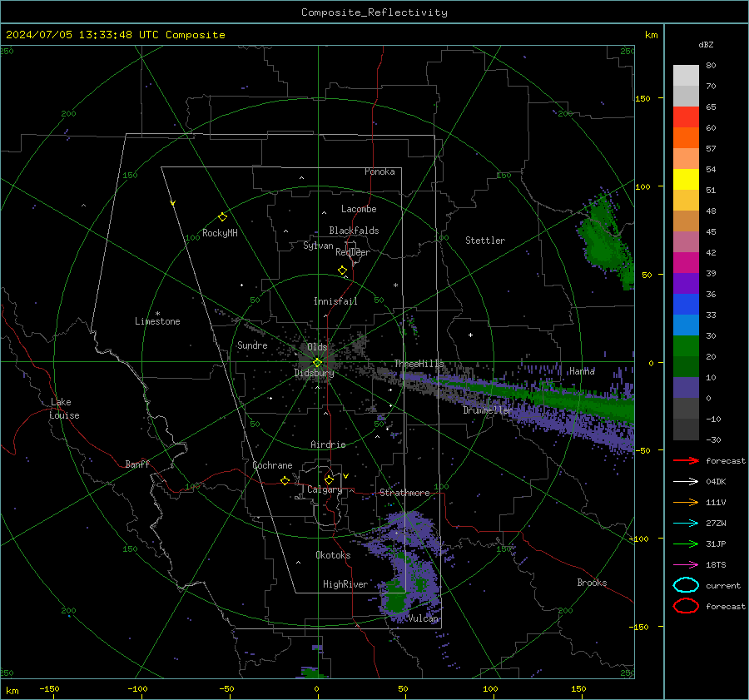The image size is (749, 700).
Task: Select the yellow radar-site diamond at Didsbury
Action: point(317,363)
